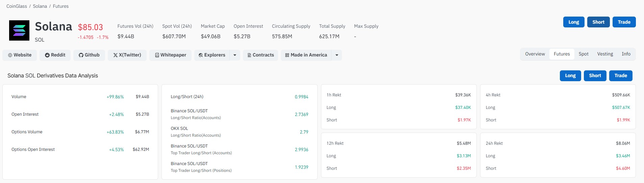This screenshot has width=644, height=183.
Task: Open the Whitepaper button
Action: point(171,55)
